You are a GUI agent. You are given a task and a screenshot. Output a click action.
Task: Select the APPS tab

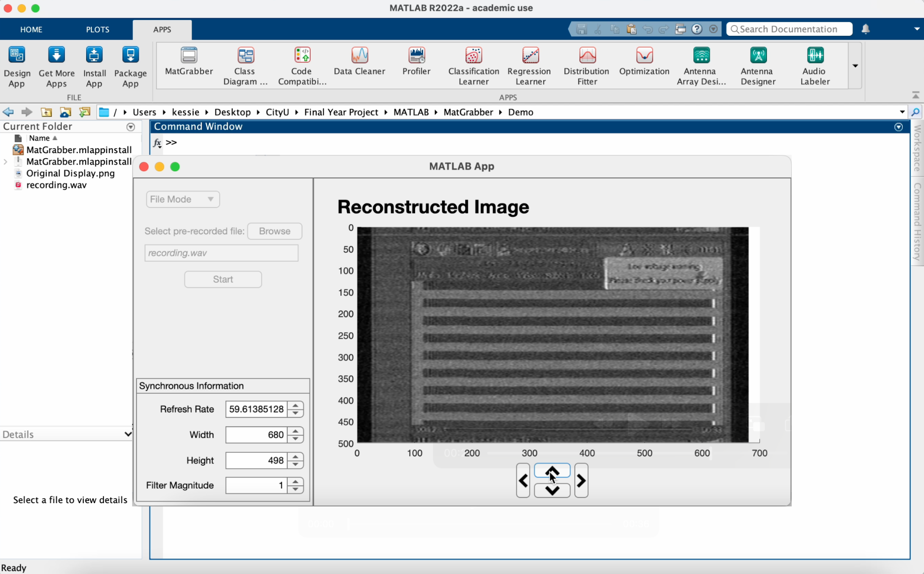(x=162, y=30)
